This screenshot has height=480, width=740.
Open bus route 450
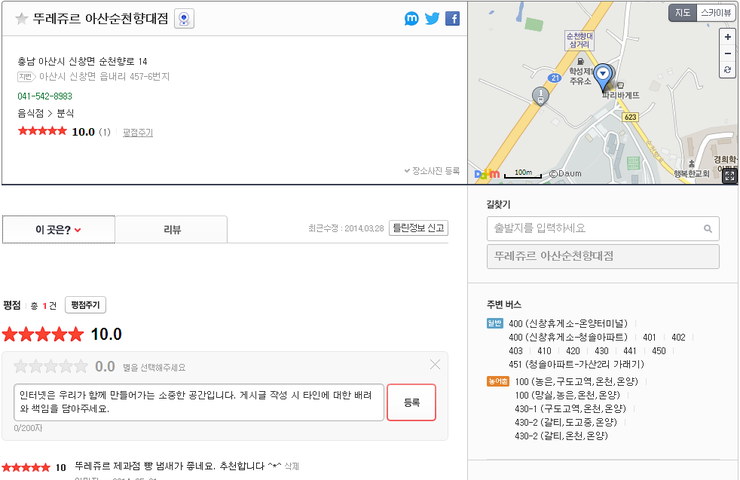point(659,351)
